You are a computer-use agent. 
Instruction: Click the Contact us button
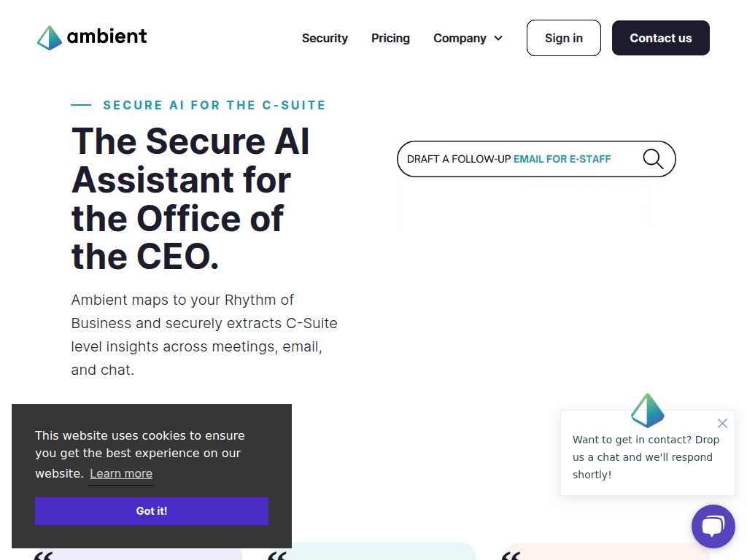pos(660,38)
